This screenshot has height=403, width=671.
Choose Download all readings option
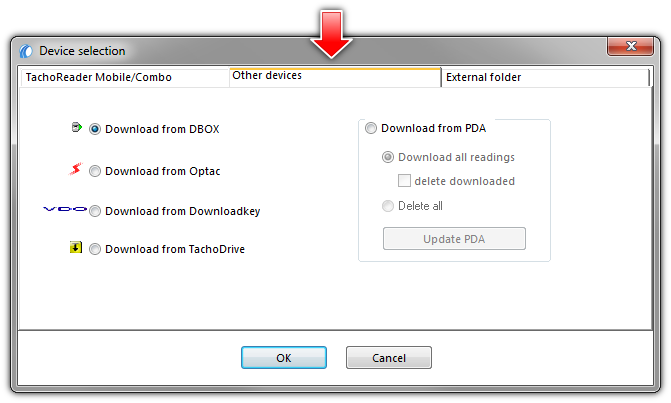(388, 157)
